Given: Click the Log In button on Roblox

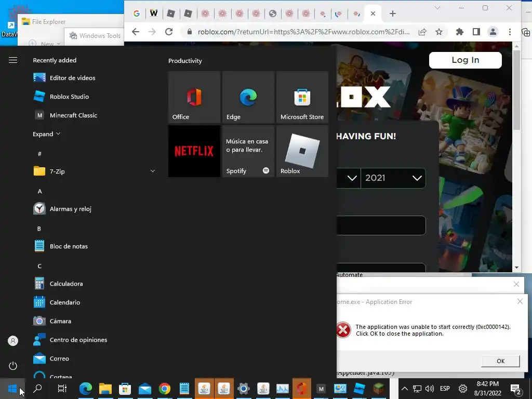Looking at the screenshot, I should click(x=465, y=60).
